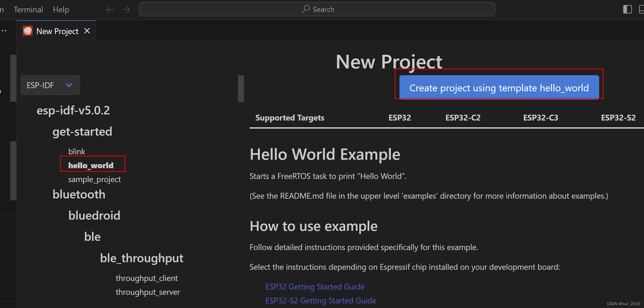This screenshot has width=644, height=308.
Task: Select the throughput_client example
Action: point(146,278)
